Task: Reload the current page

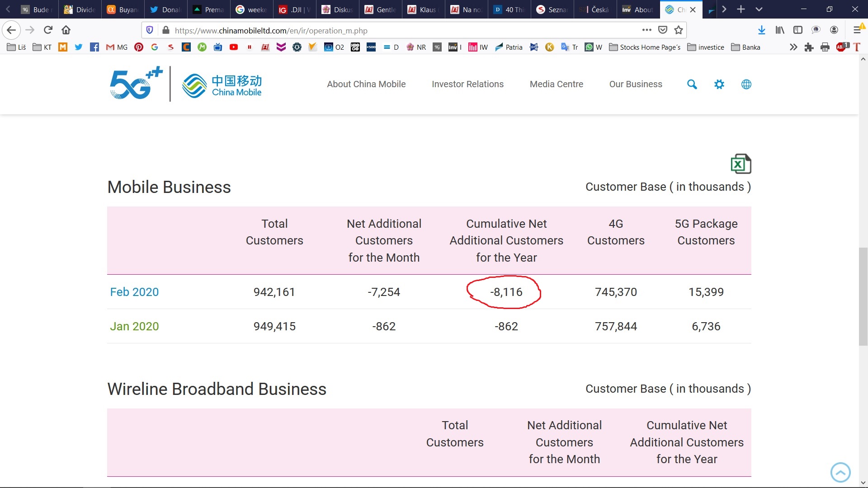Action: pyautogui.click(x=48, y=30)
